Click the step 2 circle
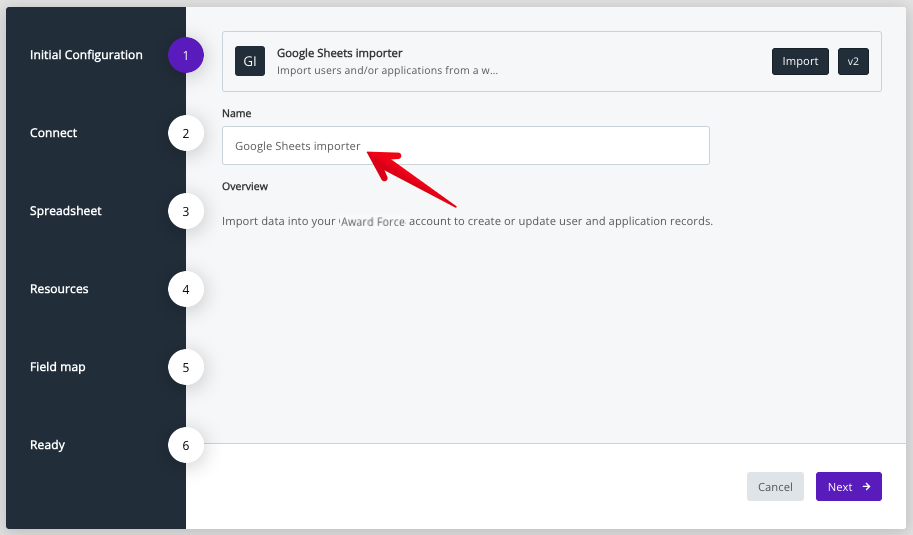 point(186,133)
